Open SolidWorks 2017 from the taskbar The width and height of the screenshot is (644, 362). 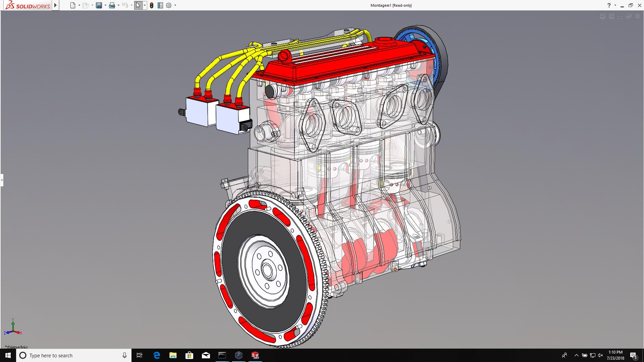click(x=255, y=355)
